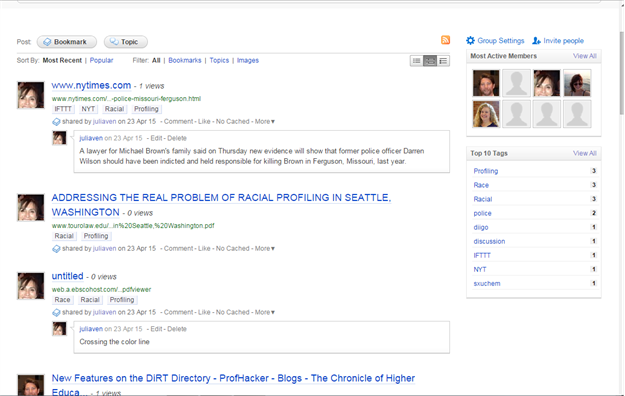This screenshot has width=625, height=396.
Task: Select Racial tag on Seattle profiling post
Action: (x=64, y=236)
